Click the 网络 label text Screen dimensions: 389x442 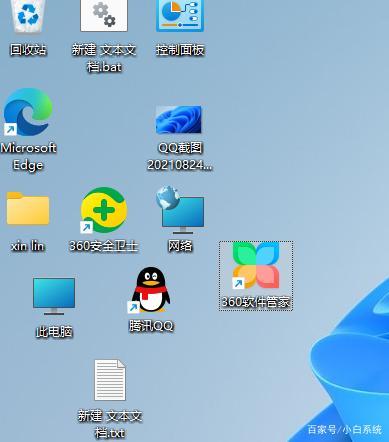point(180,246)
